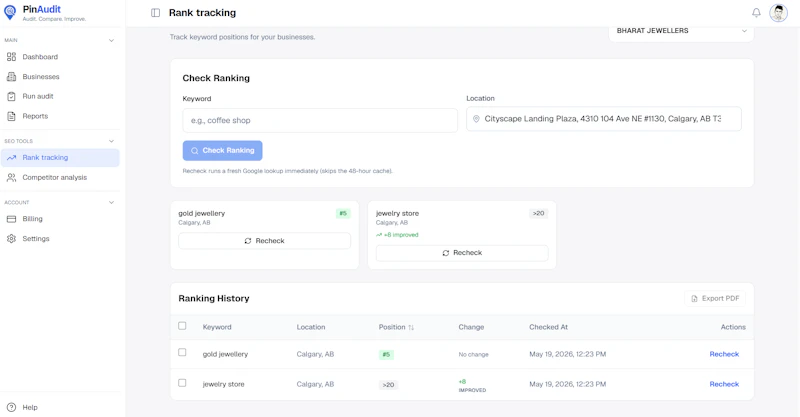Open Settings page
Screen dimensions: 800x417
tap(60, 238)
